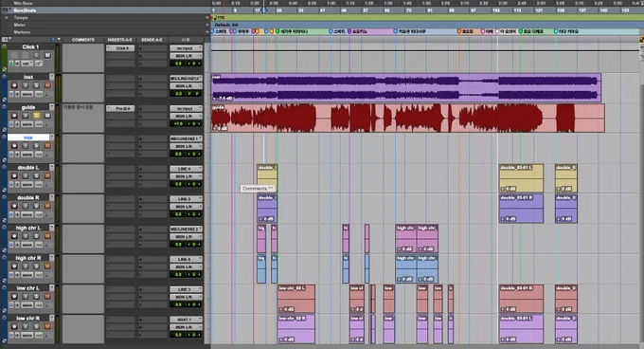Click send slot a on inst track
The height and width of the screenshot is (349, 644).
coord(152,79)
